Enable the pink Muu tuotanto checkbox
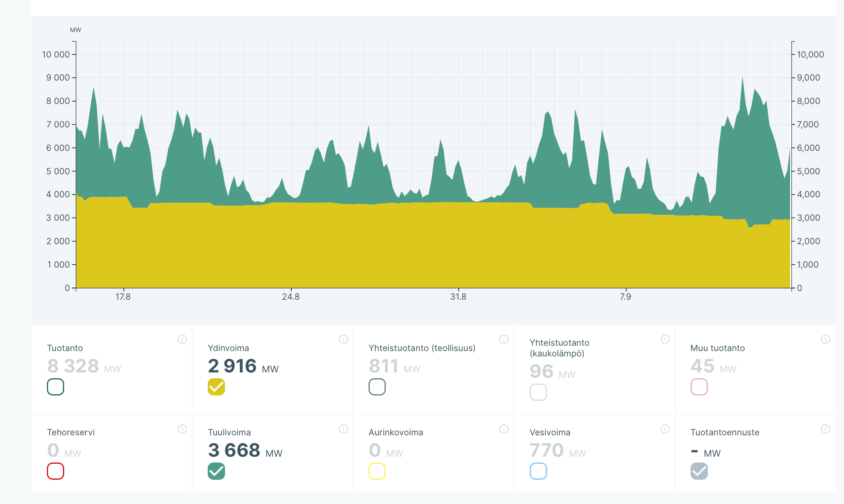The image size is (844, 504). [x=699, y=387]
